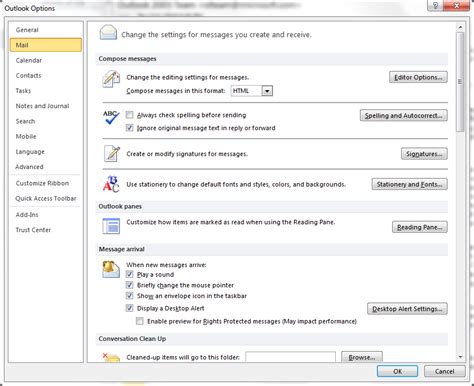Toggle Briefly change the mouse pointer
The width and height of the screenshot is (474, 386).
coord(129,285)
